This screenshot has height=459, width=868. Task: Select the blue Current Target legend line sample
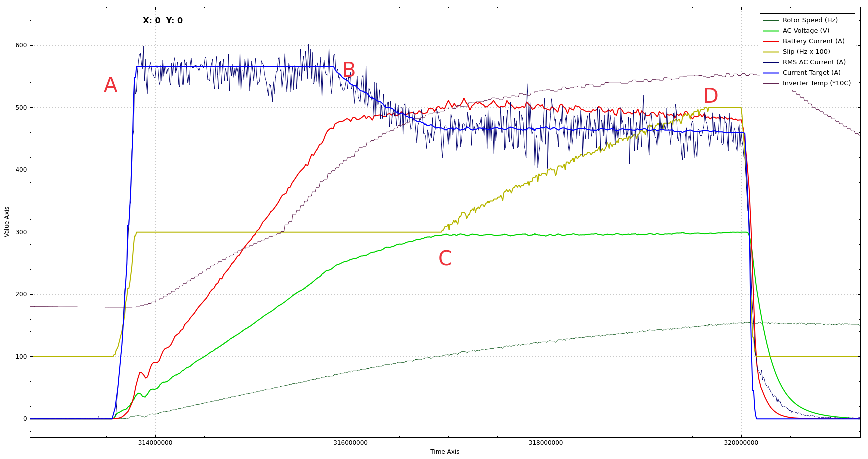(x=771, y=73)
